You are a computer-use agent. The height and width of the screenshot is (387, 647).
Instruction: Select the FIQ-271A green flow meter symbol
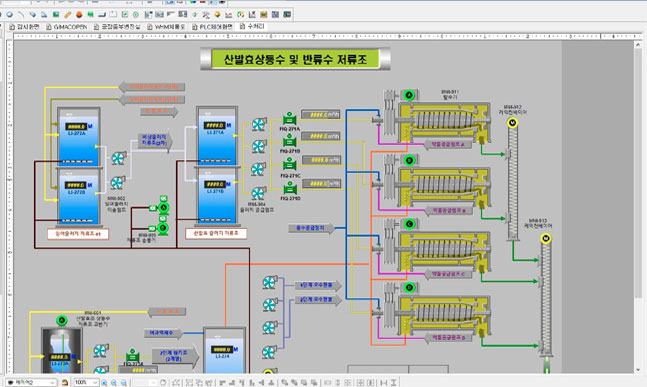pos(289,119)
